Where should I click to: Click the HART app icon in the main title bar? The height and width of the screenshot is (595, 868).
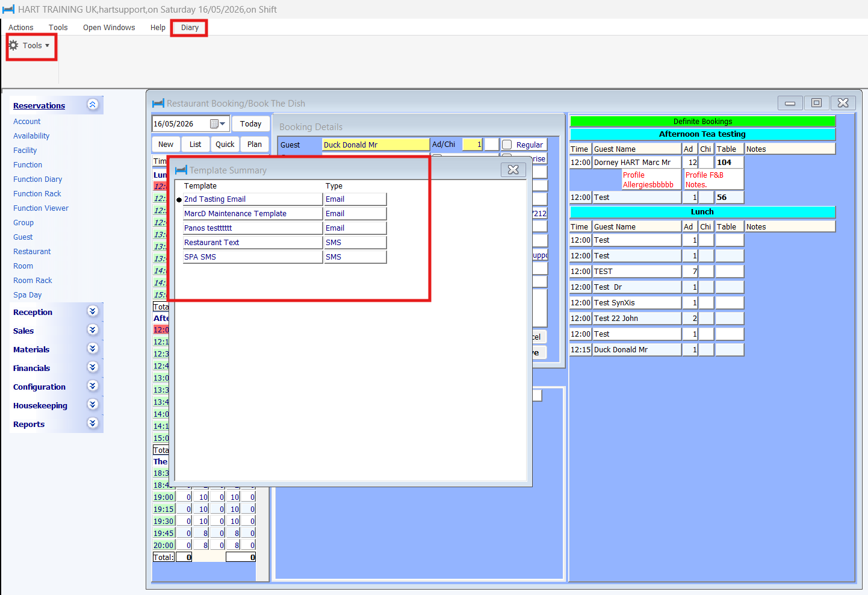tap(8, 10)
